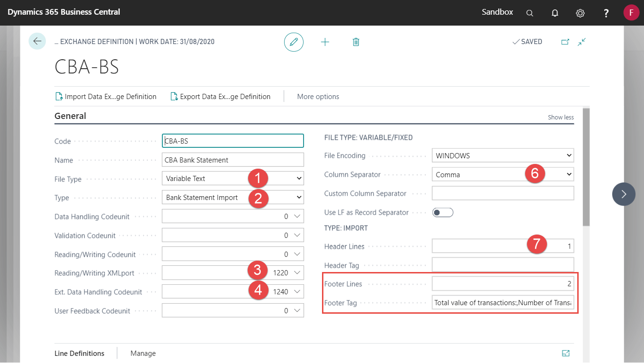Go to next record with right chevron
Image resolution: width=644 pixels, height=363 pixels.
624,194
